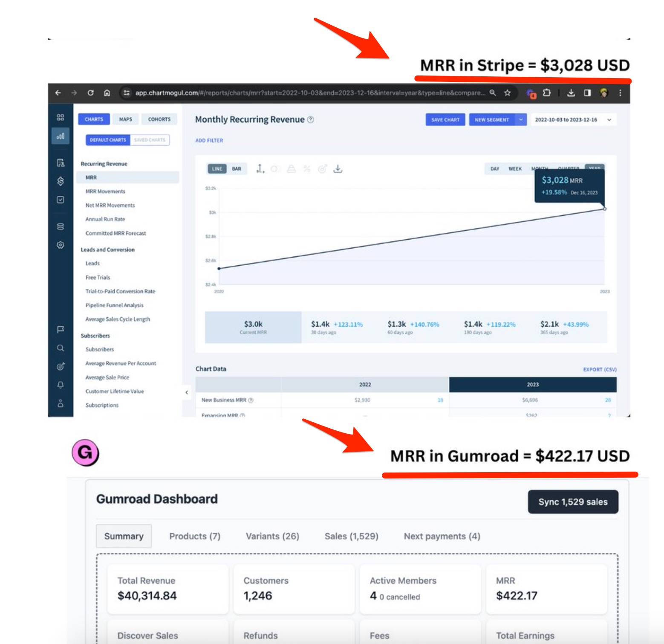Click the chart axis scale icon
664x644 pixels.
coord(260,169)
